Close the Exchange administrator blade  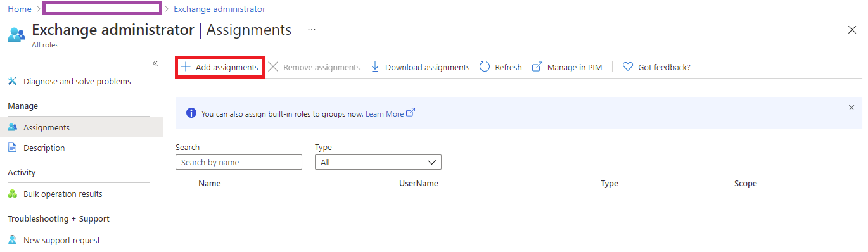click(852, 30)
